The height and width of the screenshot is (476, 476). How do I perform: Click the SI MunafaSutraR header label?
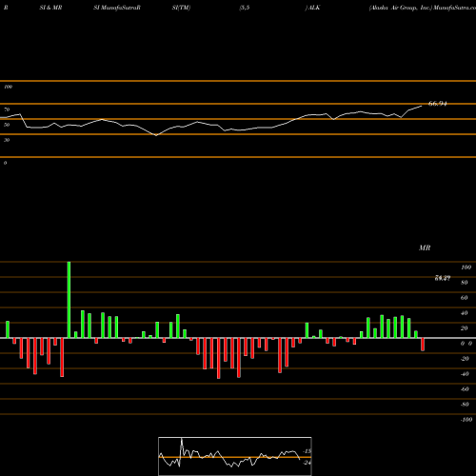(117, 8)
